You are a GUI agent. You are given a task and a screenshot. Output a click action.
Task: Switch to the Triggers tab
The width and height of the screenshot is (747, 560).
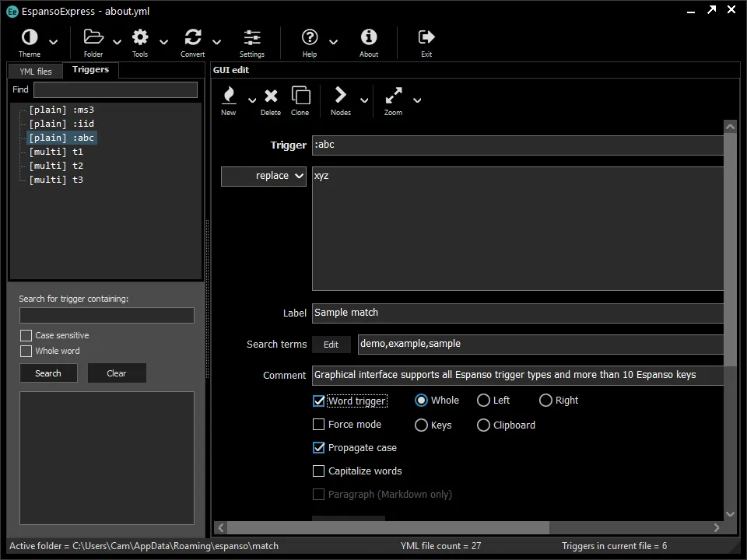90,69
